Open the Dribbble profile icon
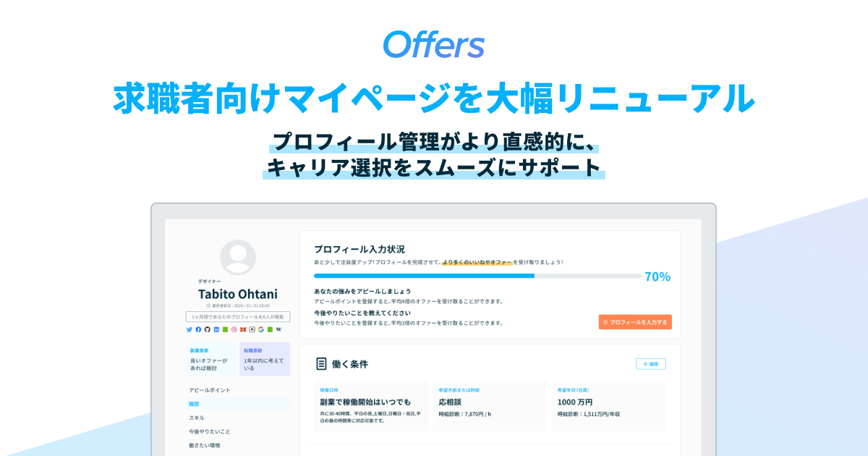Viewport: 868px width, 456px height. (x=234, y=329)
